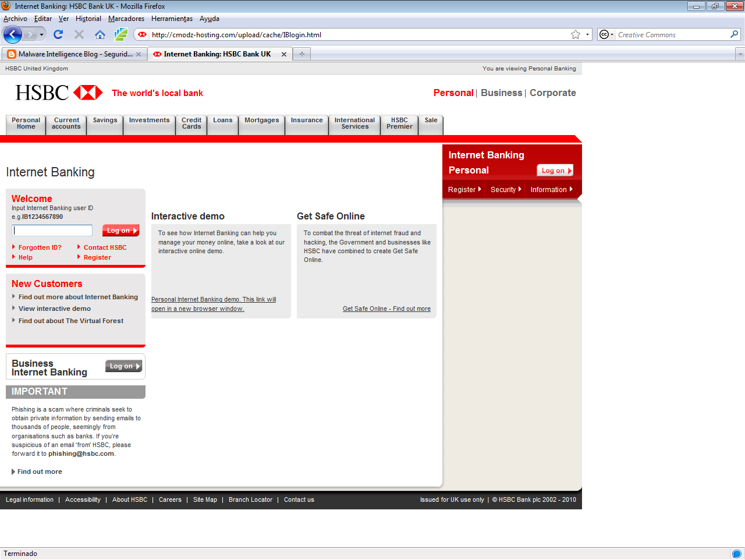This screenshot has width=745, height=560.
Task: Restore the Firefox window with the titlebar button
Action: (715, 6)
